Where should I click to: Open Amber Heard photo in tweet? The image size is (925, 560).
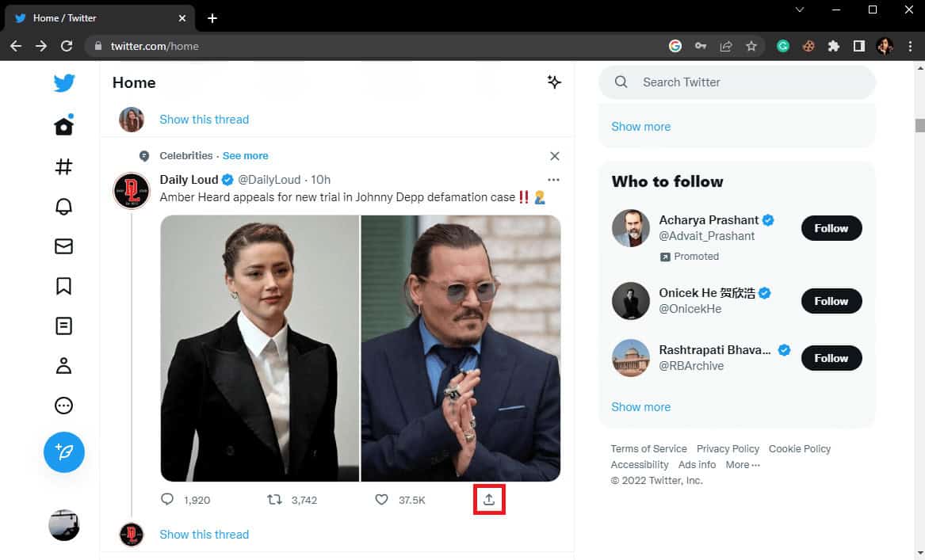pyautogui.click(x=259, y=349)
